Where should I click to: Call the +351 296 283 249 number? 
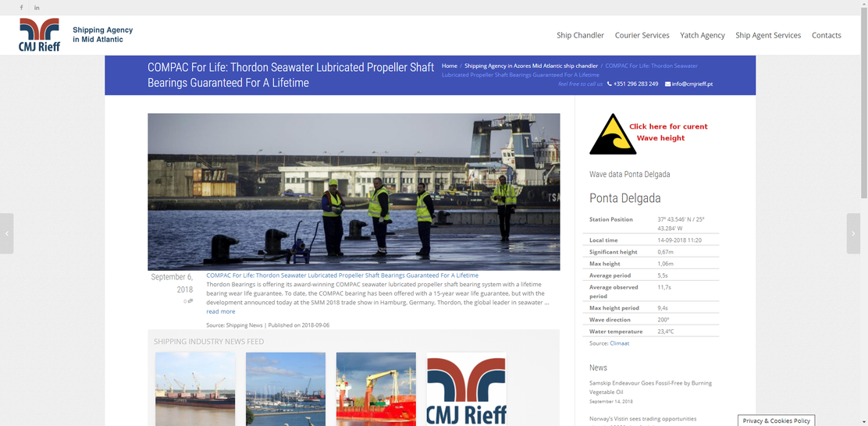(635, 84)
